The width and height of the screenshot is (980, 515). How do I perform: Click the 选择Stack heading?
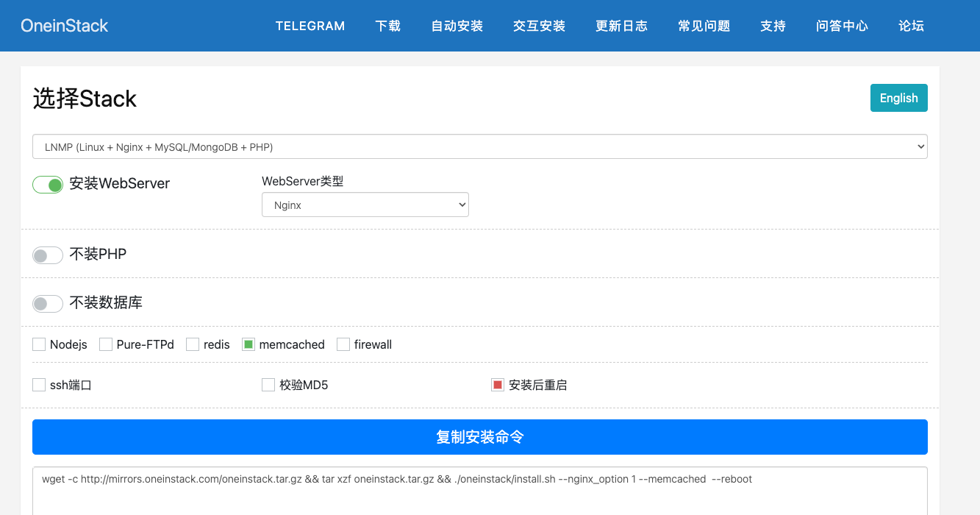85,99
